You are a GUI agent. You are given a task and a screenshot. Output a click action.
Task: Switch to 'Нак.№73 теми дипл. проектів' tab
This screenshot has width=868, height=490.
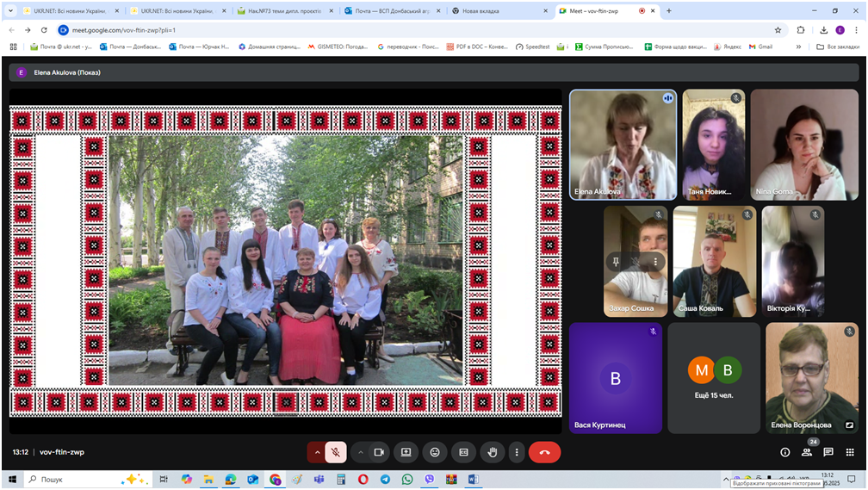pyautogui.click(x=284, y=10)
